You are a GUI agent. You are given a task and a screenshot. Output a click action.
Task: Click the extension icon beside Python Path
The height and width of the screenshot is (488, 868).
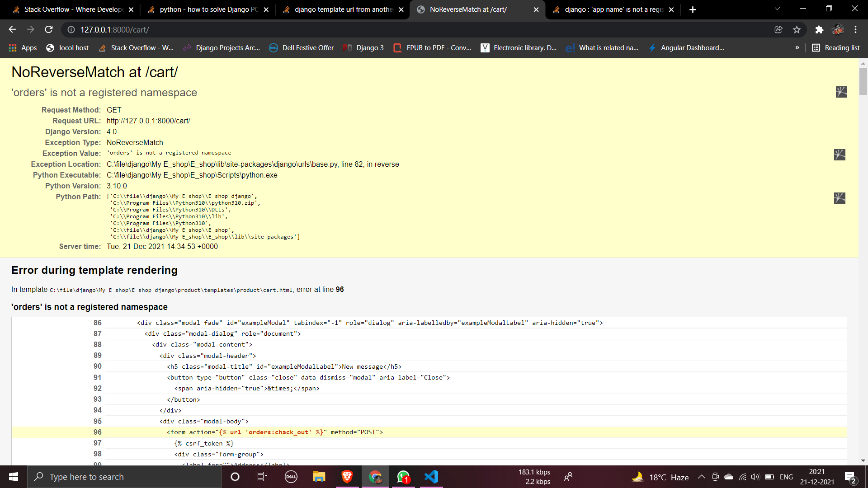pyautogui.click(x=840, y=198)
